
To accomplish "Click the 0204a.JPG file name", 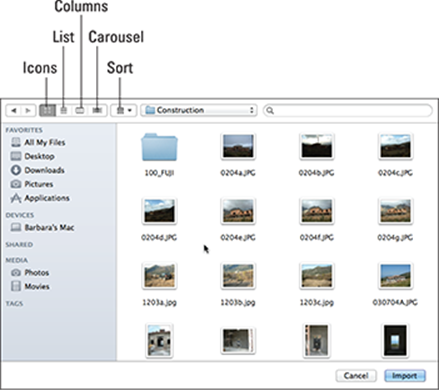I will [238, 173].
